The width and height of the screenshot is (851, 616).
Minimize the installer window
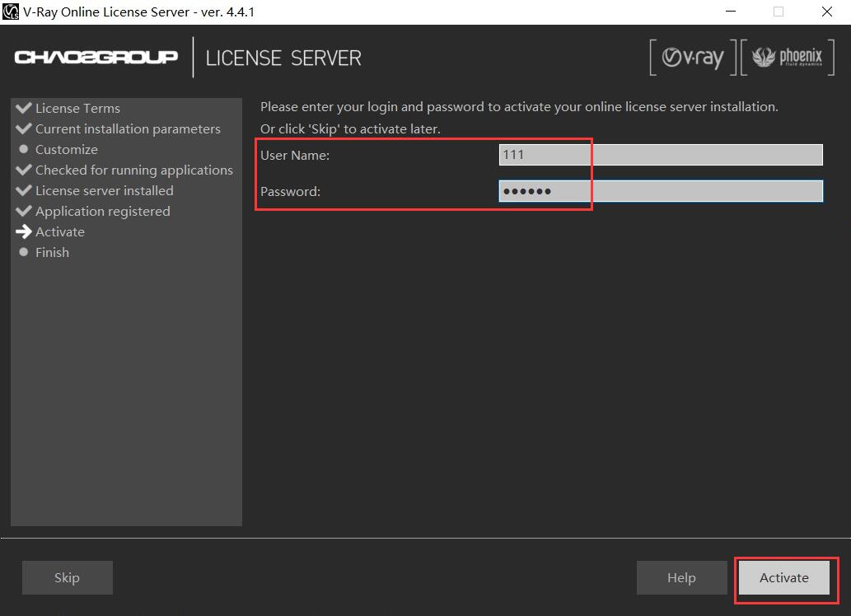pos(731,12)
